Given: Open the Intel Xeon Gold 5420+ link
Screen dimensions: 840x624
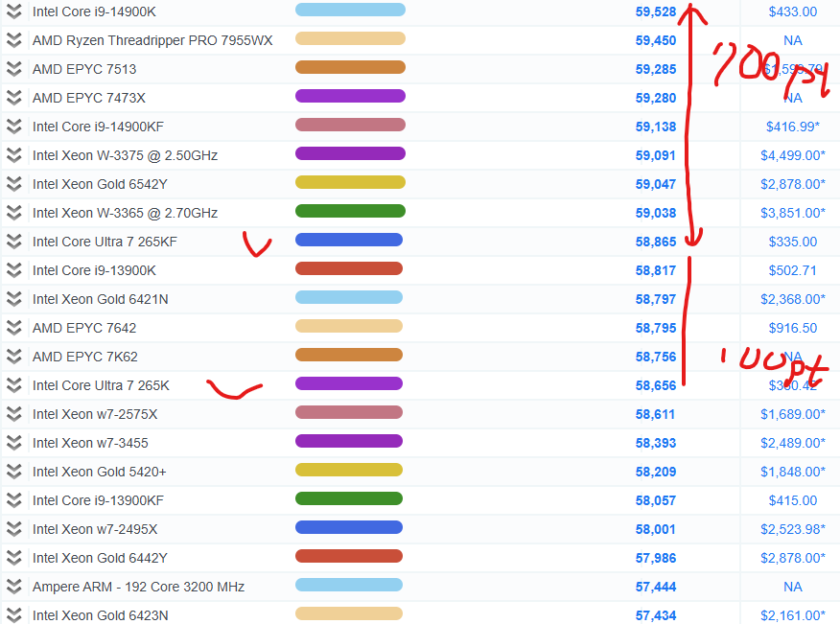Looking at the screenshot, I should (x=99, y=472).
